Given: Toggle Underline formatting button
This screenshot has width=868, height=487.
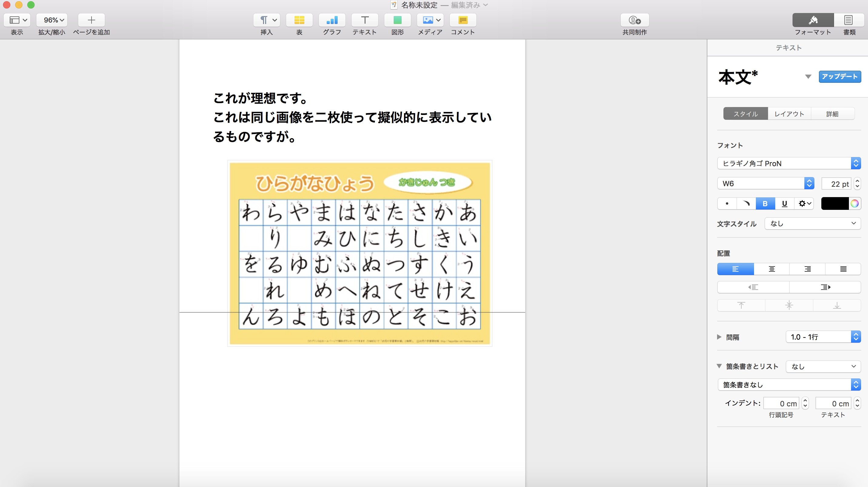Looking at the screenshot, I should (x=784, y=203).
